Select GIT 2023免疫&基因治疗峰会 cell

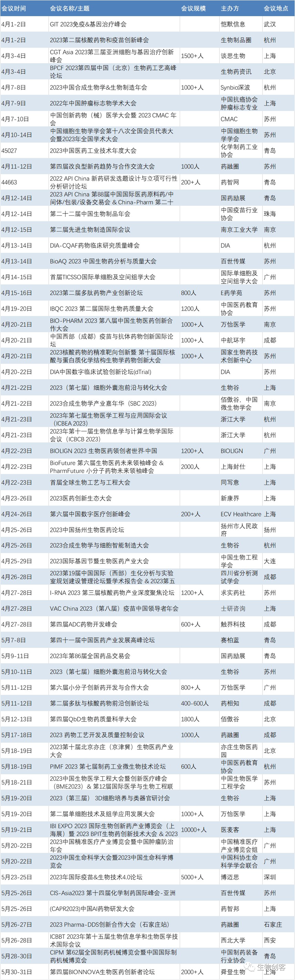(x=88, y=24)
